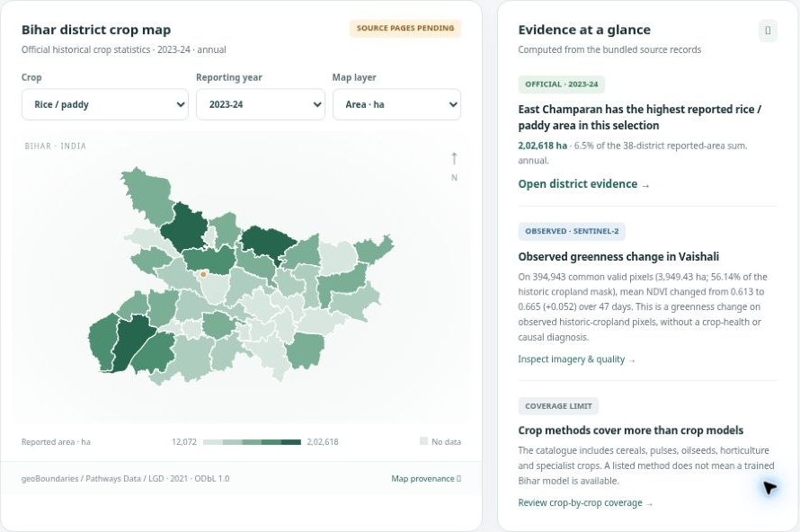This screenshot has width=800, height=532.
Task: Open Review crop-by-crop coverage link
Action: (x=585, y=503)
